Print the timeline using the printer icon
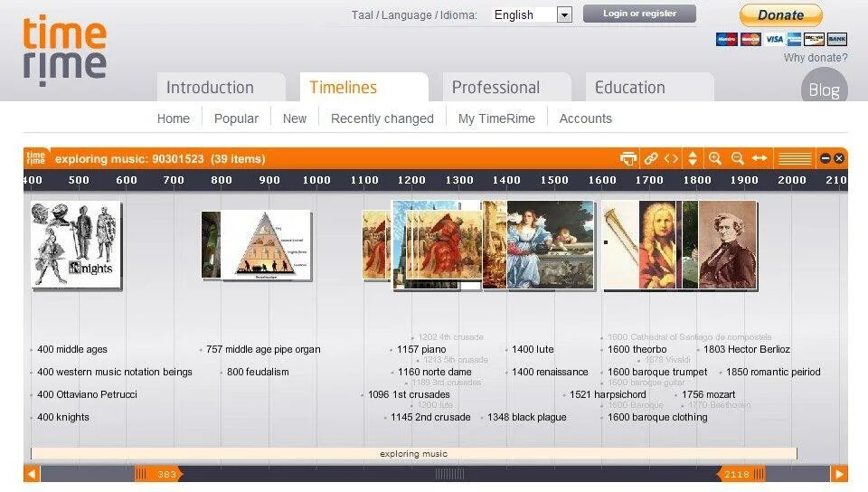 coord(628,159)
